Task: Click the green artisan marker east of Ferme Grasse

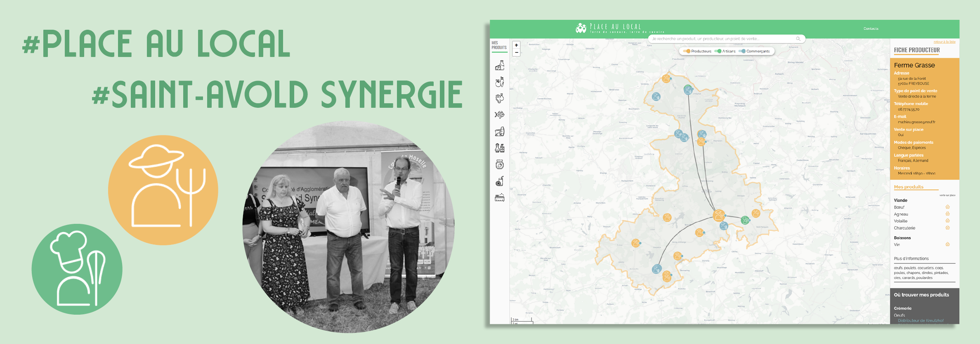Action: (x=745, y=220)
